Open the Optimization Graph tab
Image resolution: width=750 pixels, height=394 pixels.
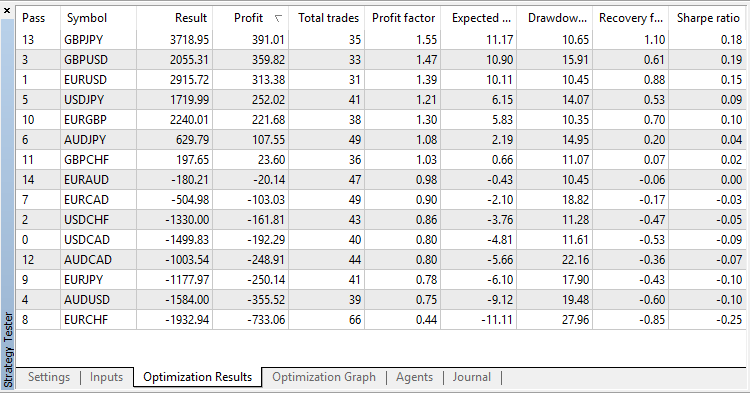tap(324, 377)
